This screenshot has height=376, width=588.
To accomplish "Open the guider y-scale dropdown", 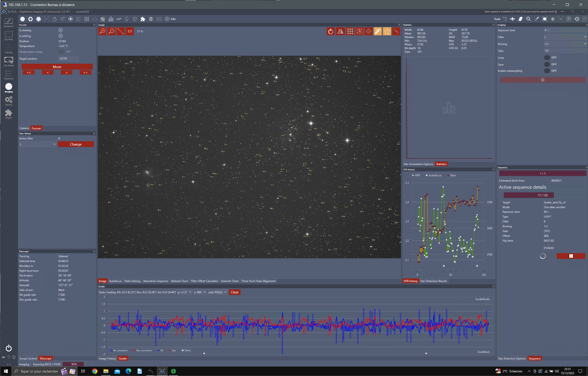I will point(185,292).
